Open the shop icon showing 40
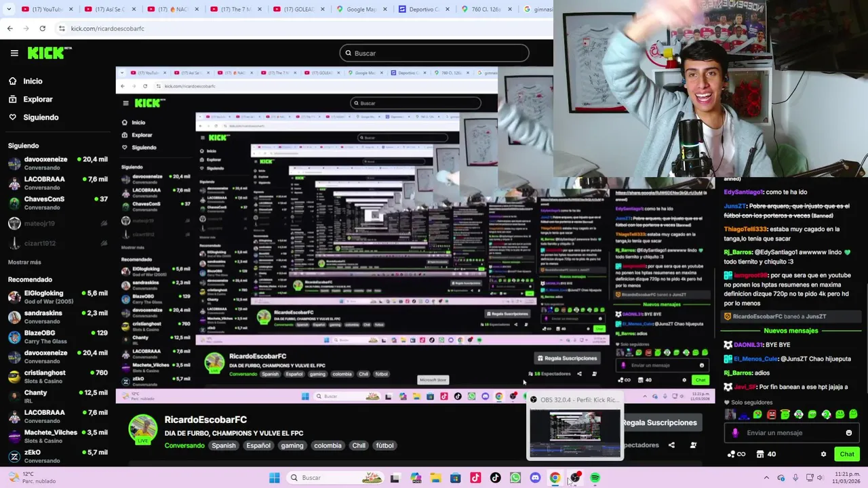This screenshot has height=488, width=868. coord(766,454)
